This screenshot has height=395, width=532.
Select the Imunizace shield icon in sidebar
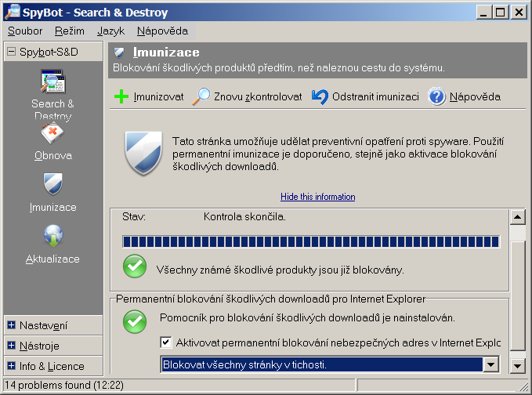pyautogui.click(x=53, y=184)
